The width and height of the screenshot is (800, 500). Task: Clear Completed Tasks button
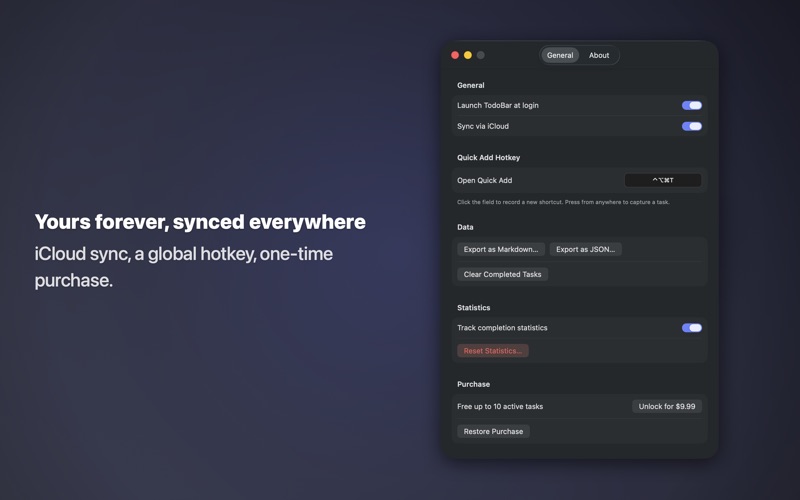point(503,274)
